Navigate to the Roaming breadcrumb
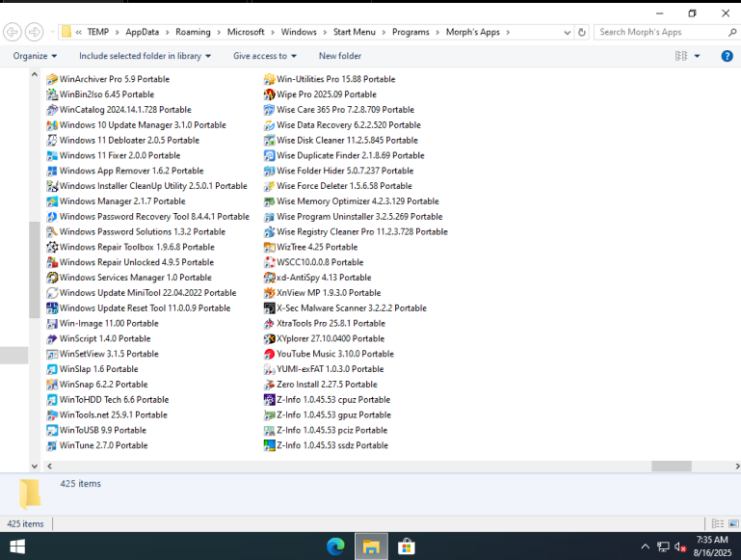 (x=193, y=32)
